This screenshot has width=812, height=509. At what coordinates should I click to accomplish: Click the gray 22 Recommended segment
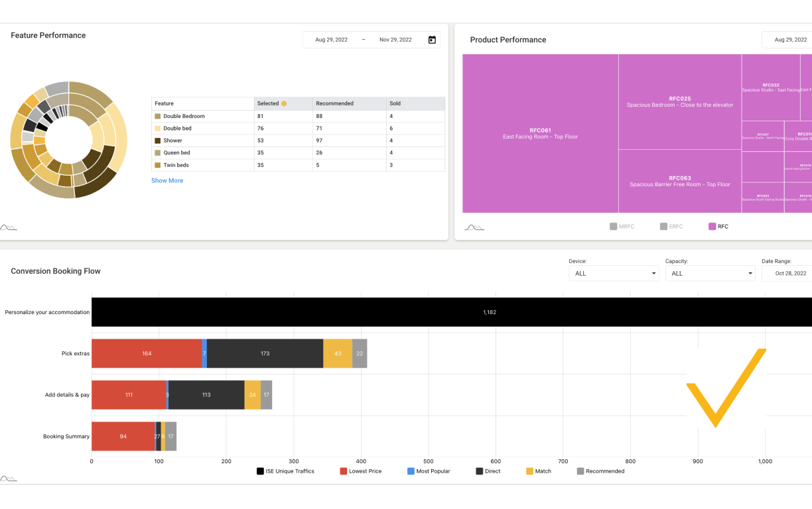click(360, 353)
